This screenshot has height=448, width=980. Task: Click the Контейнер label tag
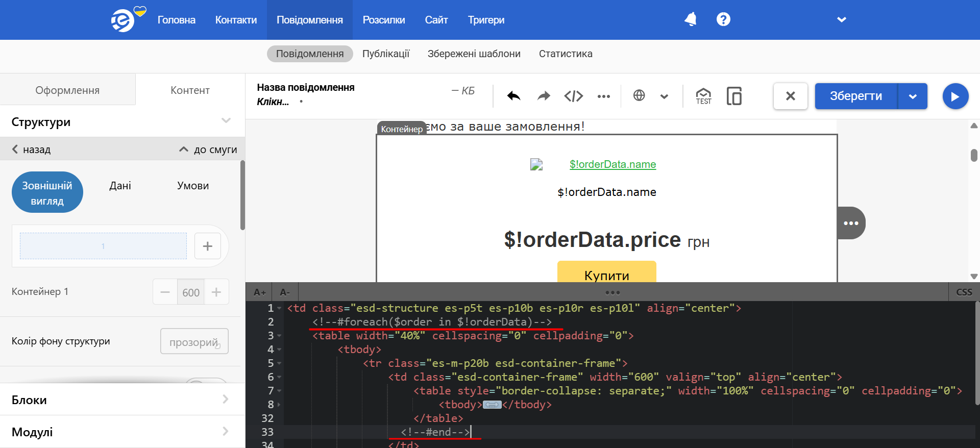(402, 129)
